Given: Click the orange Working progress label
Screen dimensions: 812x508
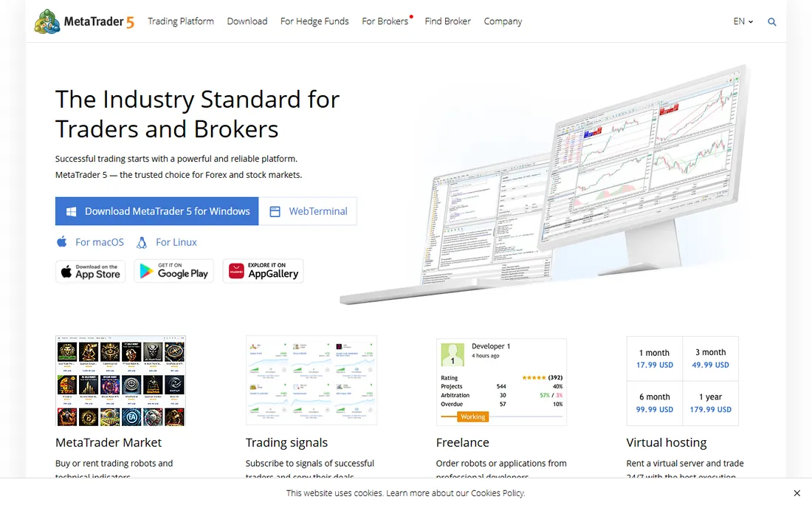Looking at the screenshot, I should click(472, 417).
